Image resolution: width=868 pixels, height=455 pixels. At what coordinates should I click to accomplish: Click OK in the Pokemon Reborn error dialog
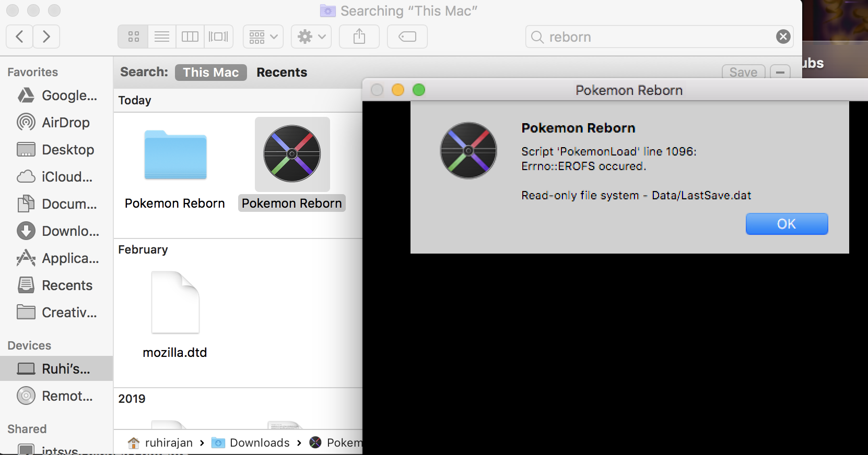pos(786,224)
